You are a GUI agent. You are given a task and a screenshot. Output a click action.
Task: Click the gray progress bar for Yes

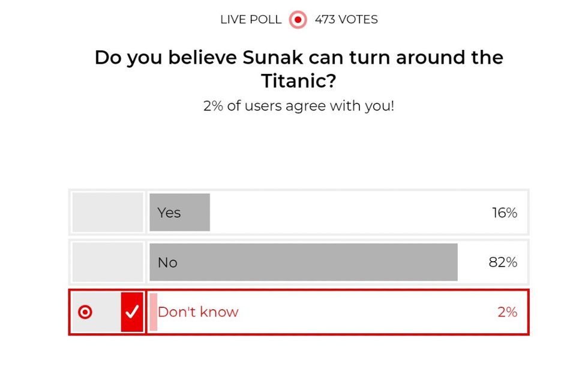coord(179,212)
